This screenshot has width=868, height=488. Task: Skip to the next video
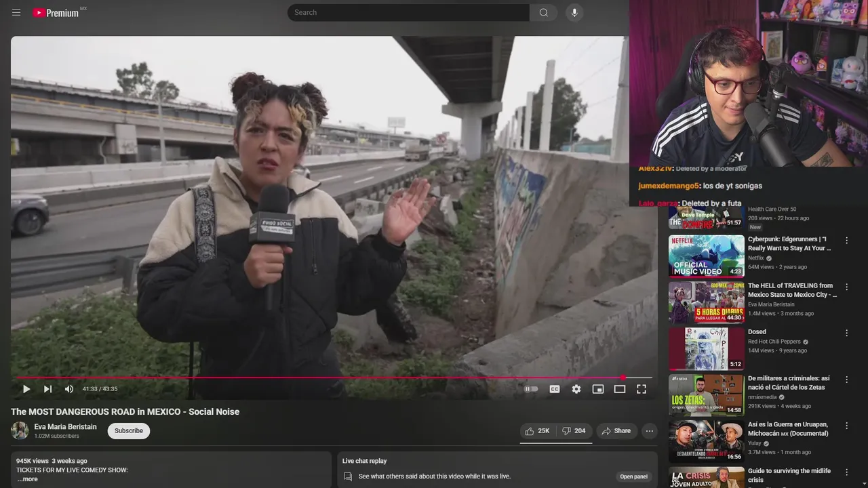click(x=47, y=389)
